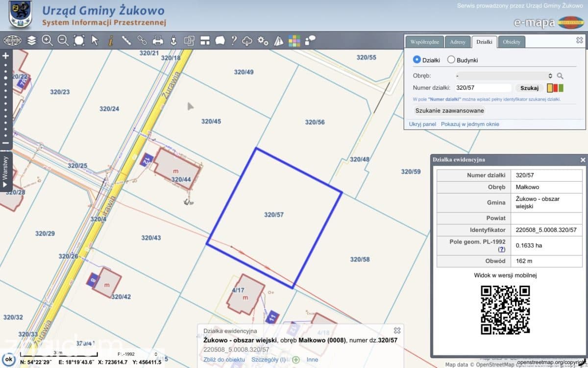Click the full extent zoom tool

[x=79, y=41]
